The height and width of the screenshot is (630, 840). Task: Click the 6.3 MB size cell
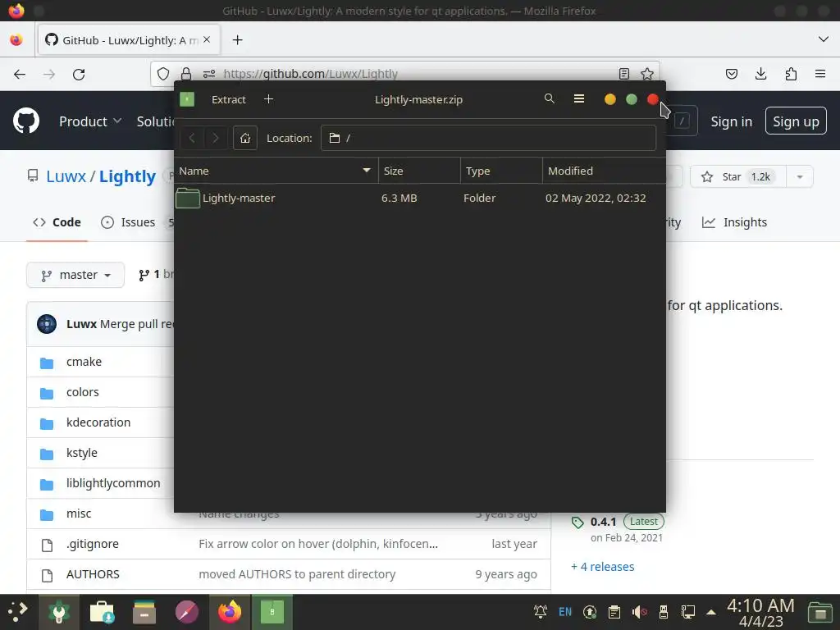[x=399, y=199]
